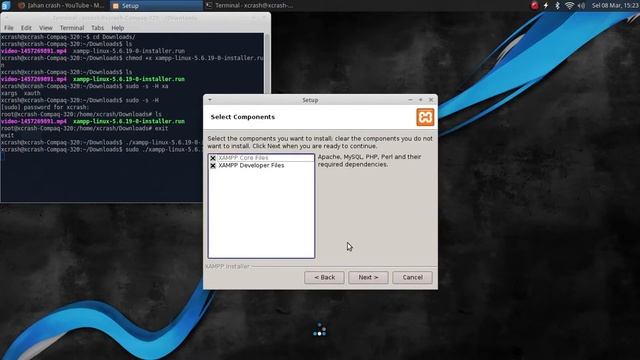Open the power manager lightning icon

click(546, 5)
